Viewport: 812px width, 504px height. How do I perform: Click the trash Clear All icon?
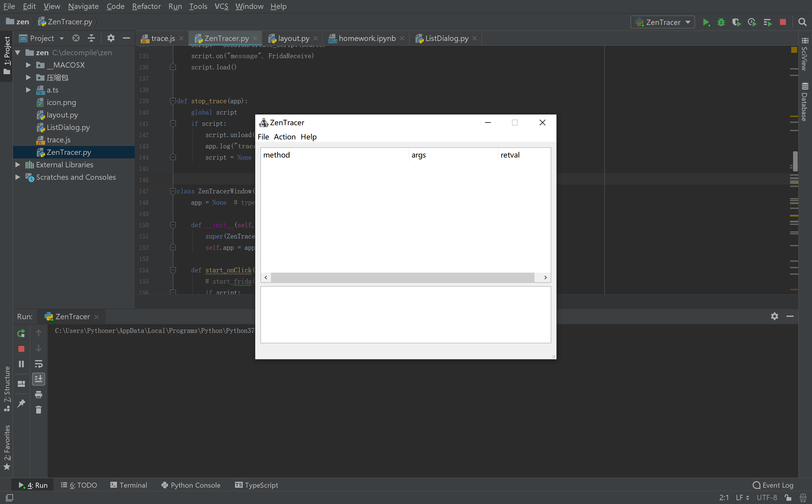(39, 410)
